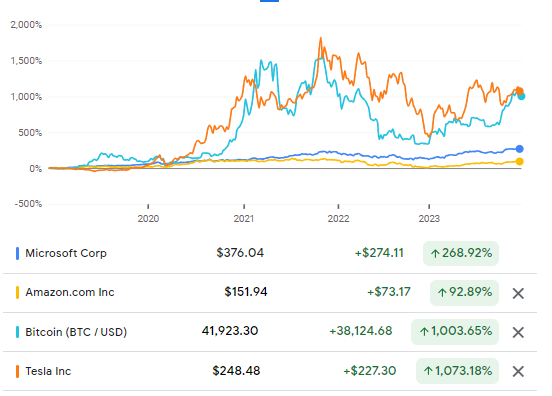Click Amazon's 92.89% gain badge

coord(464,293)
